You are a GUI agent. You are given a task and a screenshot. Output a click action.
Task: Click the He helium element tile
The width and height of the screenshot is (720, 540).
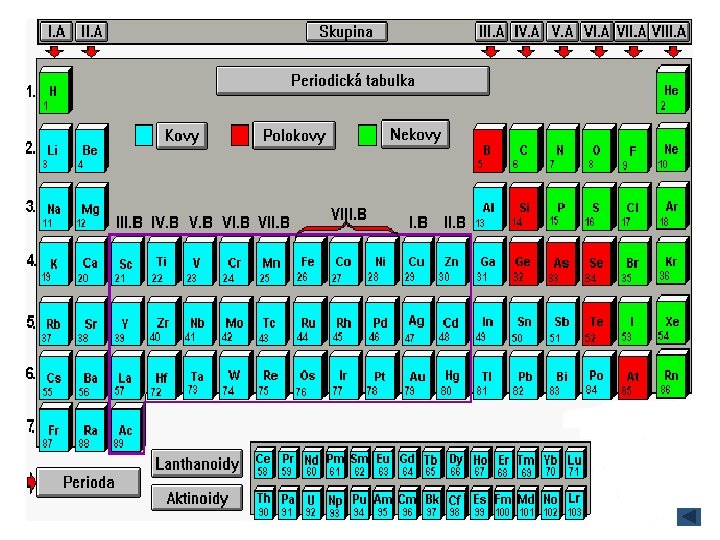(x=672, y=89)
